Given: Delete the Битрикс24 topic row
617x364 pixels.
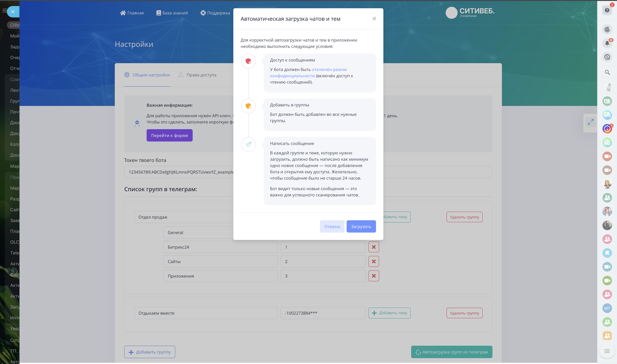Looking at the screenshot, I should pyautogui.click(x=373, y=247).
